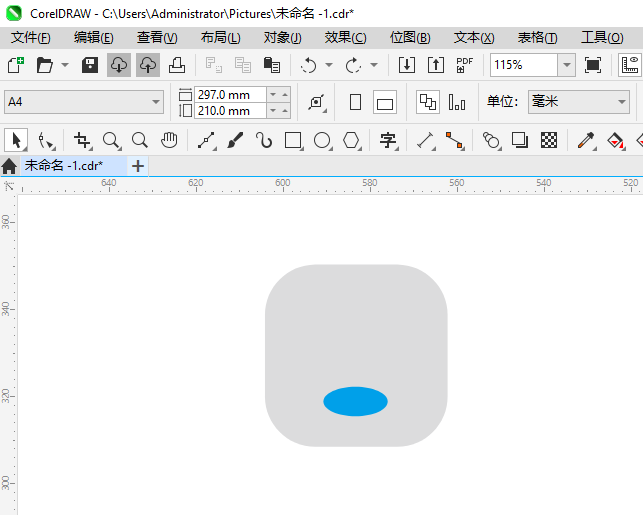Expand the Redo history dropdown arrow
643x515 pixels.
tap(374, 65)
